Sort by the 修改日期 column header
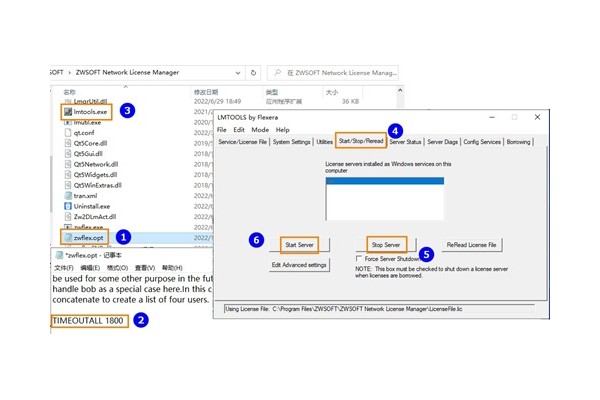Viewport: 600px width, 400px height. click(x=206, y=92)
